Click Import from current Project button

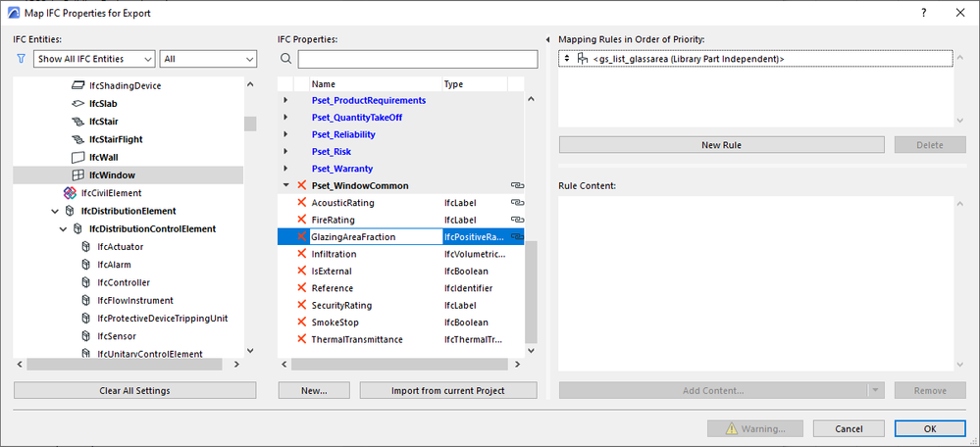[448, 390]
